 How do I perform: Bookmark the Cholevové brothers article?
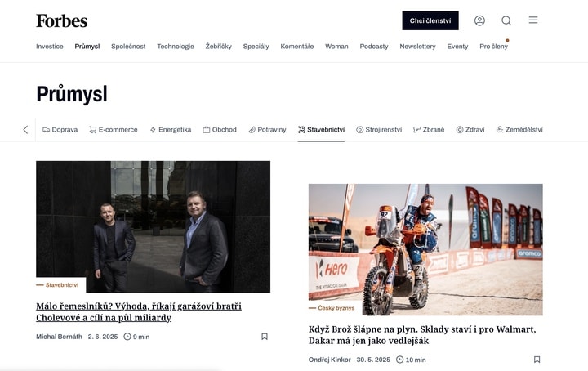tap(265, 337)
